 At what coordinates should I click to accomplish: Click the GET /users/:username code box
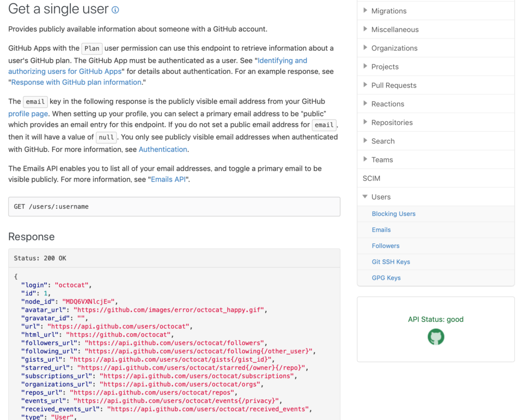(x=174, y=207)
